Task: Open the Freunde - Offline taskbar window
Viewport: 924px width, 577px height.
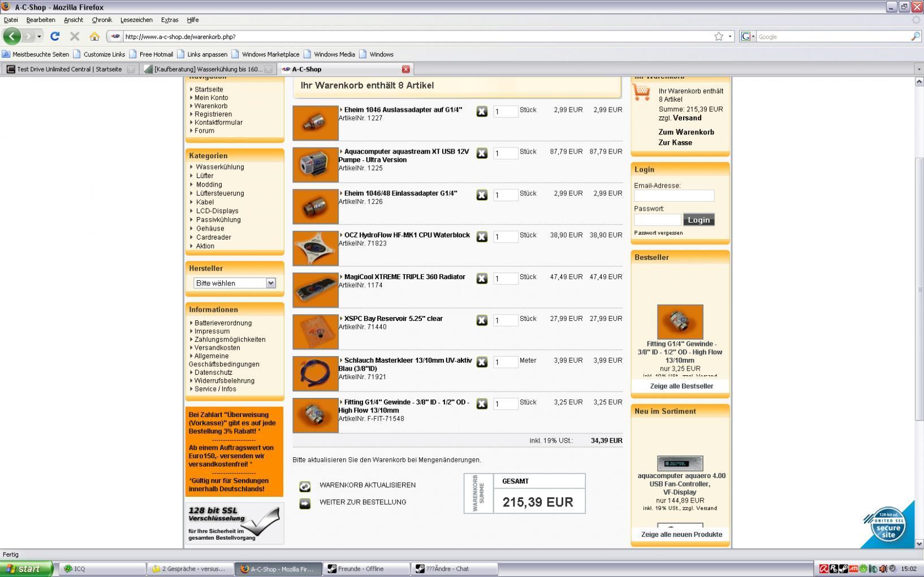Action: (x=366, y=569)
